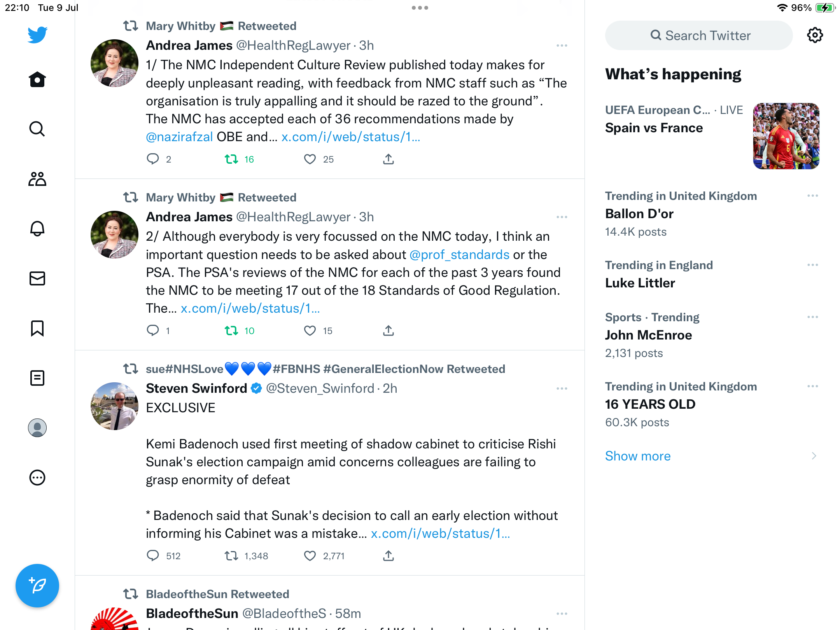Click the Search Twitter field
Image resolution: width=840 pixels, height=630 pixels.
pyautogui.click(x=699, y=35)
